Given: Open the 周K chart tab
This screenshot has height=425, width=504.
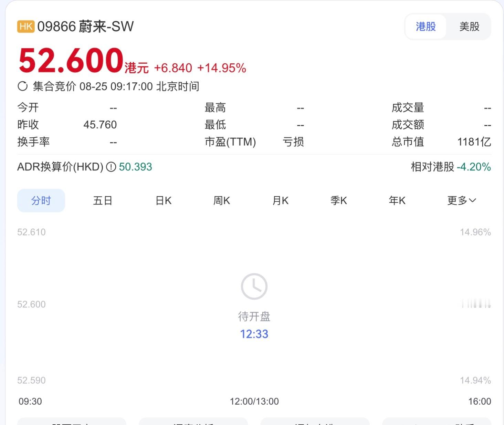Looking at the screenshot, I should tap(222, 200).
